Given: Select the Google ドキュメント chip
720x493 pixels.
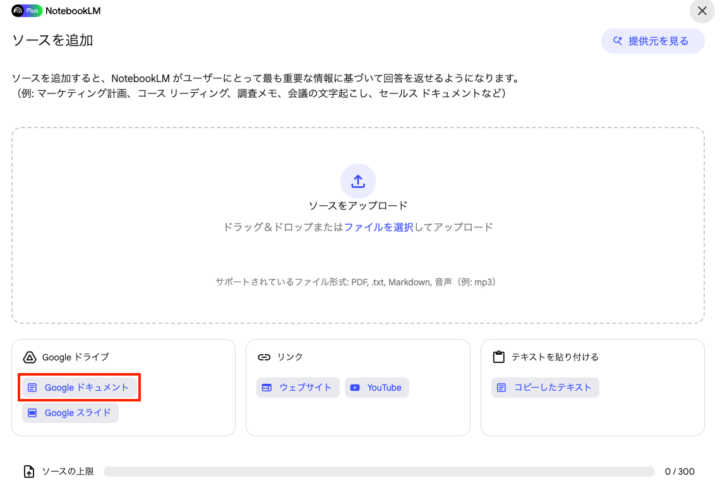Looking at the screenshot, I should tap(79, 387).
